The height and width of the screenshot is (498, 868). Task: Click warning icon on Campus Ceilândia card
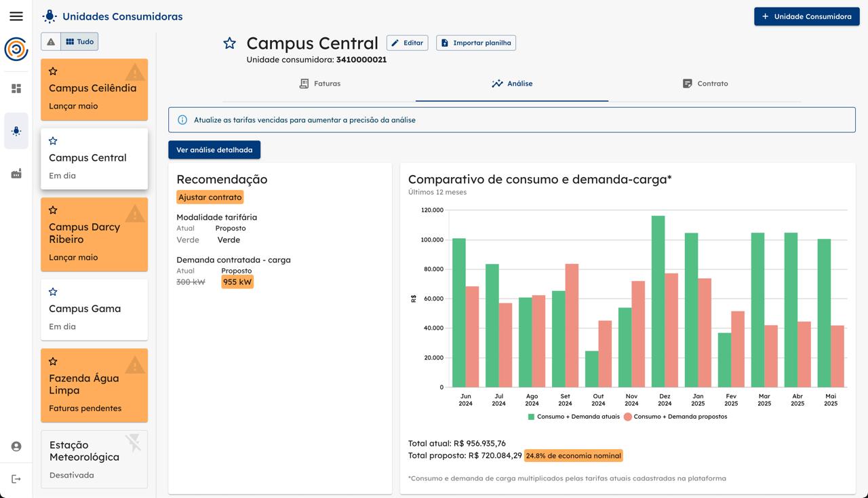pyautogui.click(x=135, y=72)
